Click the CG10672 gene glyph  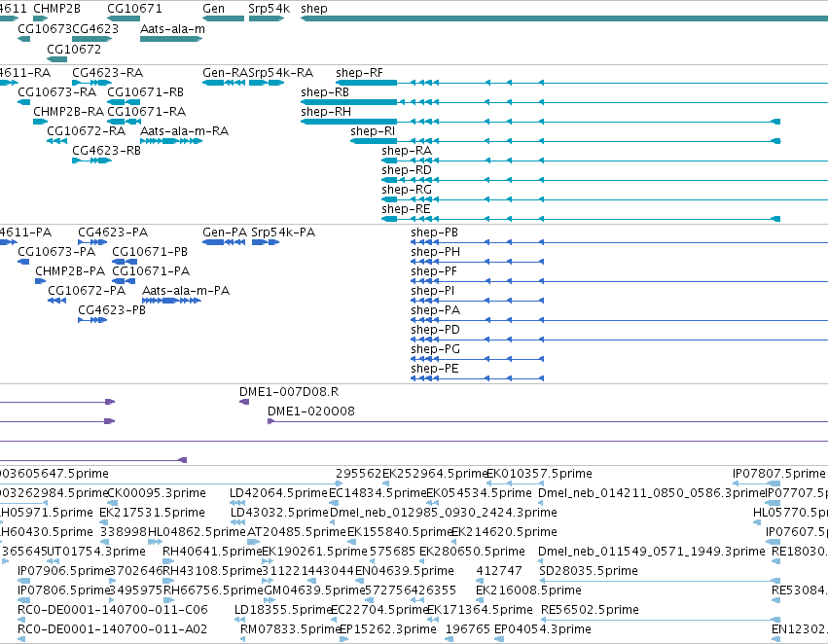[x=57, y=59]
